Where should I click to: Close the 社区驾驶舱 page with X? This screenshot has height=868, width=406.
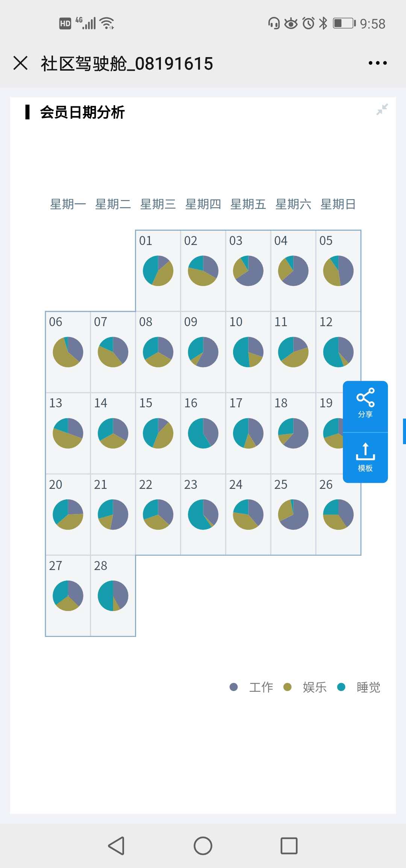click(x=21, y=63)
